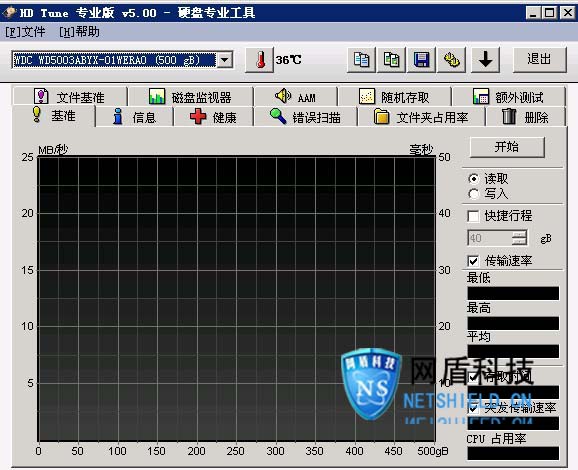
Task: Save screenshot with the floppy disk icon
Action: [421, 60]
